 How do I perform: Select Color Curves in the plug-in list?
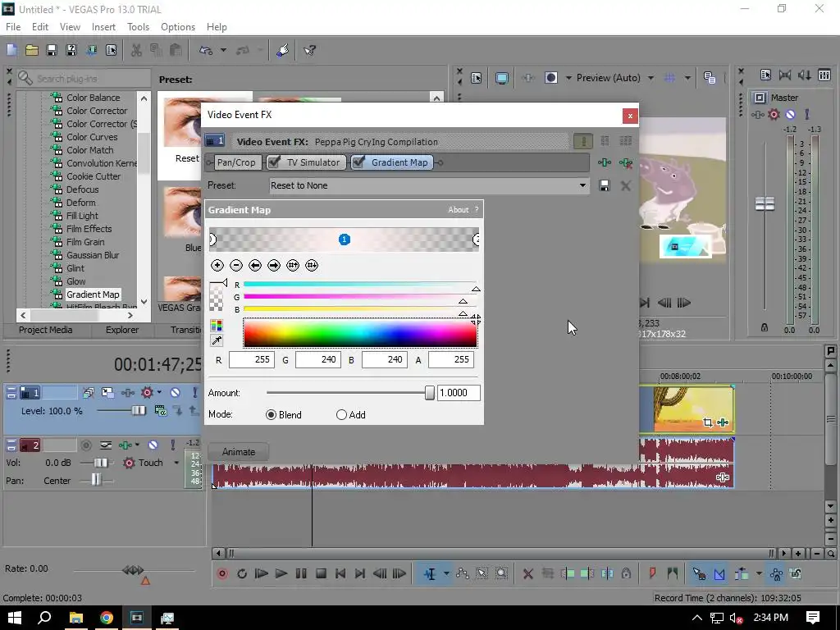92,137
